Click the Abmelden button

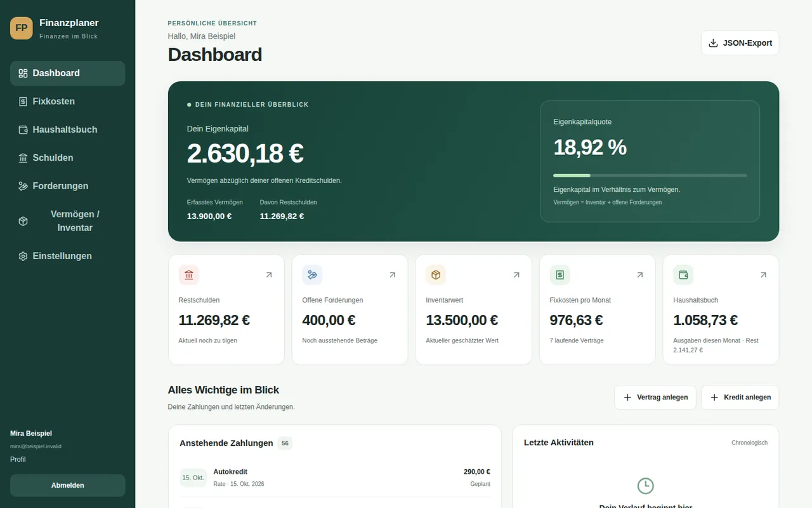point(67,485)
